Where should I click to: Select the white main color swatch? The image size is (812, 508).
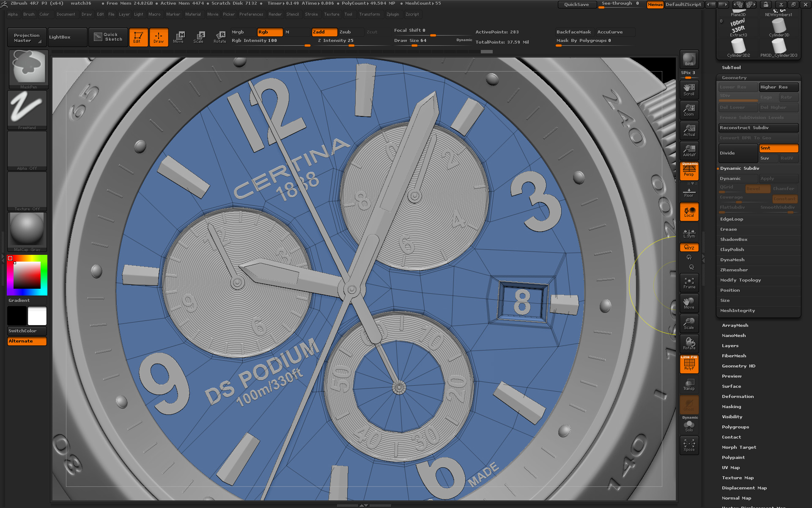[x=37, y=316]
